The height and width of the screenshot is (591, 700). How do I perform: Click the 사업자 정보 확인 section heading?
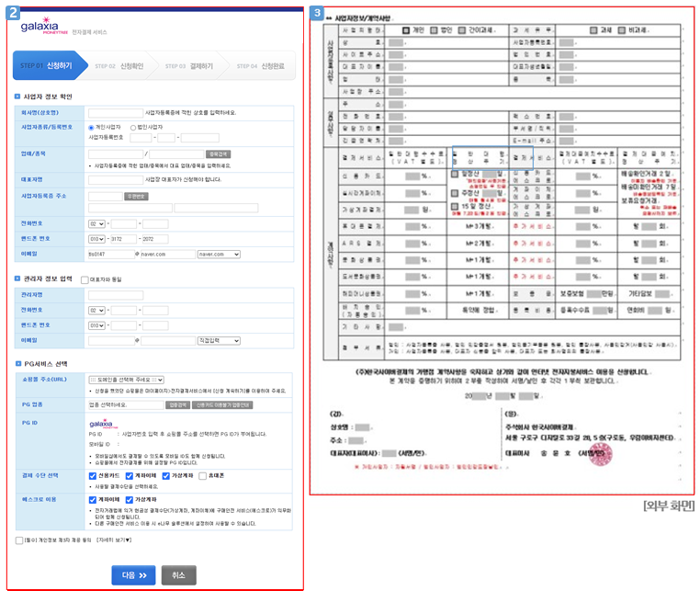point(48,97)
